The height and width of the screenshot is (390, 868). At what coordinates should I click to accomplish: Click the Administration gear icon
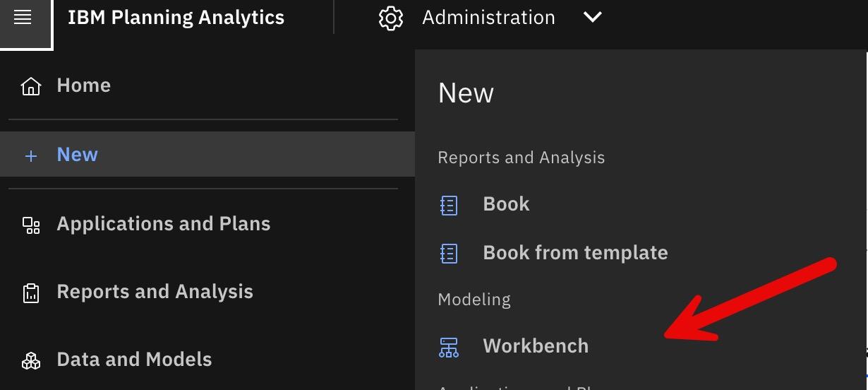pyautogui.click(x=391, y=18)
